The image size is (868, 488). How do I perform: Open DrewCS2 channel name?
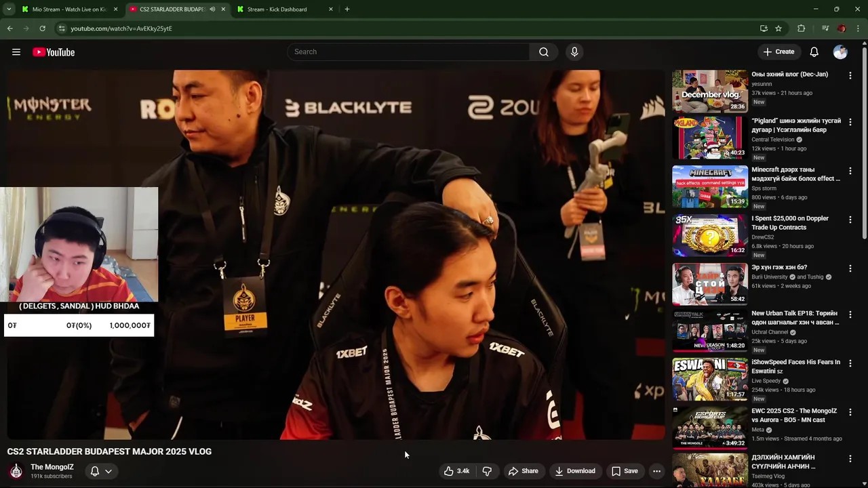763,237
